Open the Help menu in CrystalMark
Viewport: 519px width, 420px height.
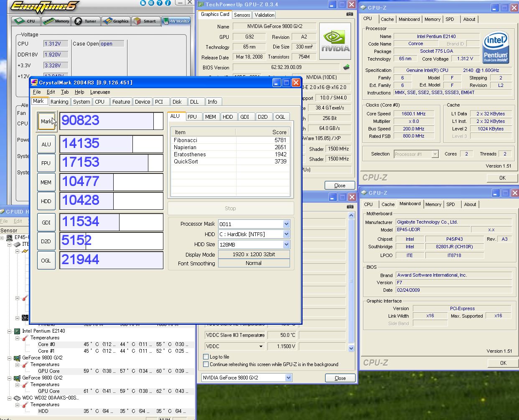click(x=79, y=92)
